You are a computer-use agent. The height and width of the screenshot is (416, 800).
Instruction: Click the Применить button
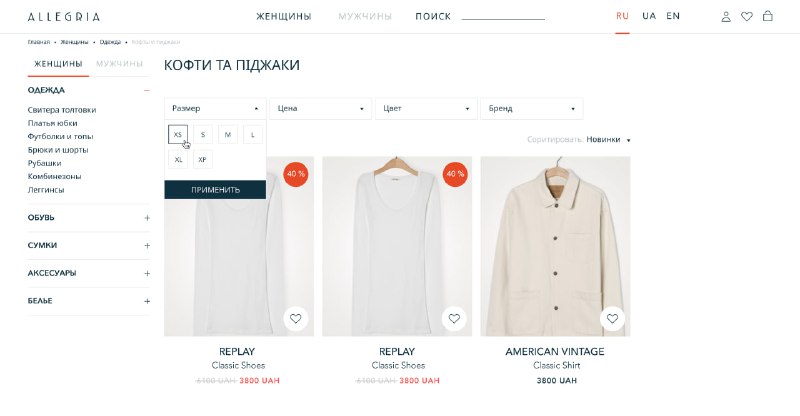pyautogui.click(x=215, y=189)
